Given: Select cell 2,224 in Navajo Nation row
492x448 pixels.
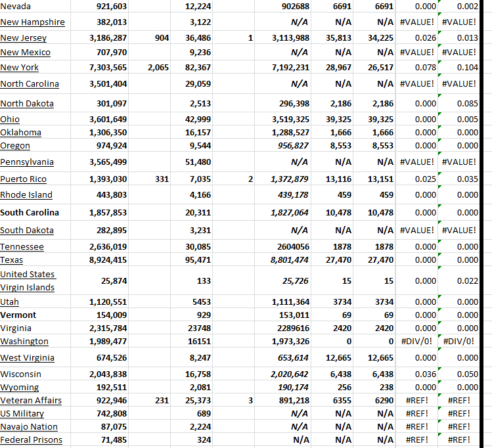Looking at the screenshot, I should click(x=191, y=427).
